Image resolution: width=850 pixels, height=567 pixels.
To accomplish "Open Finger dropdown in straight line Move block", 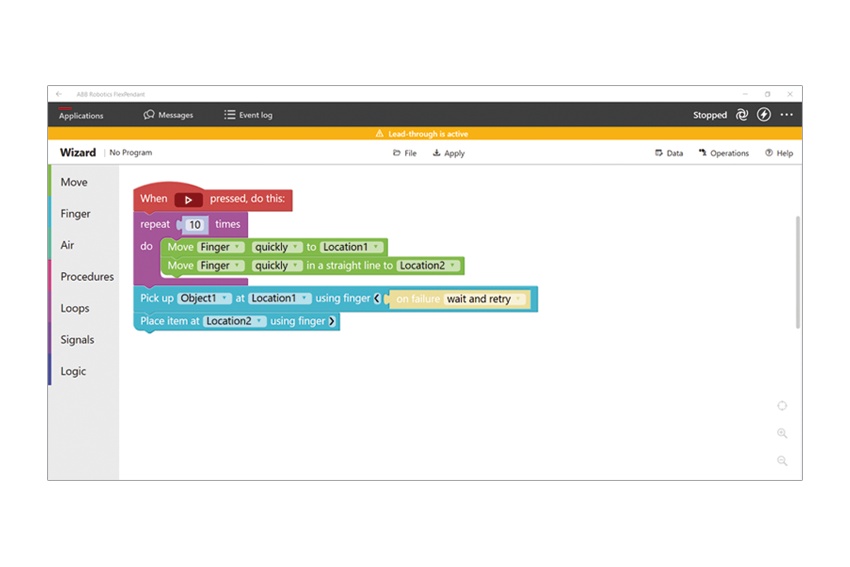I will click(221, 266).
